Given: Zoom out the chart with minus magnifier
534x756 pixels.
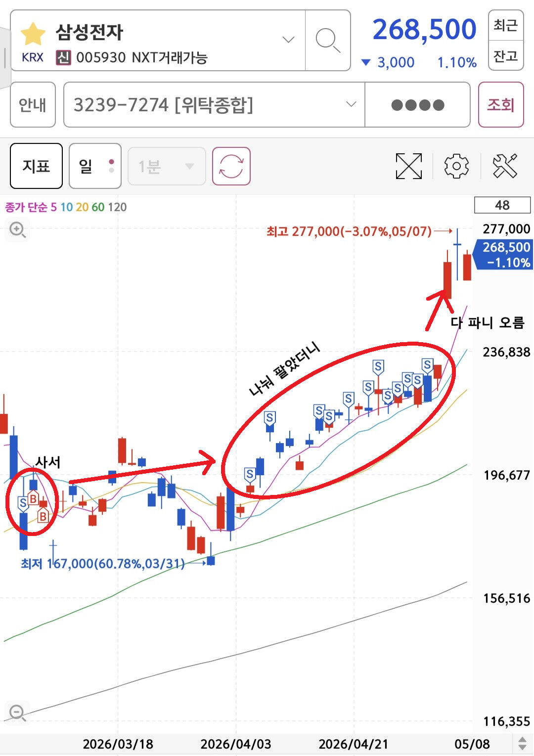Looking at the screenshot, I should (18, 713).
